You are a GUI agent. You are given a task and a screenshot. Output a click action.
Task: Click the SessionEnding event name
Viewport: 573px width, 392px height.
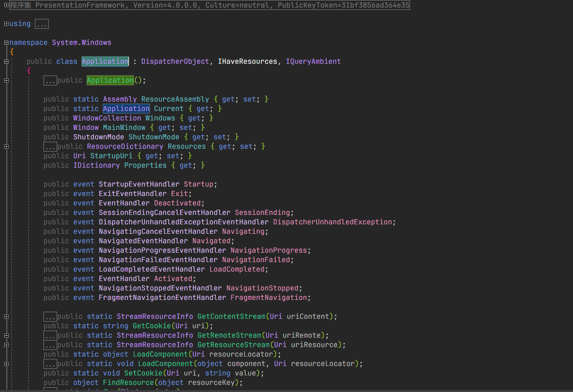pos(262,213)
